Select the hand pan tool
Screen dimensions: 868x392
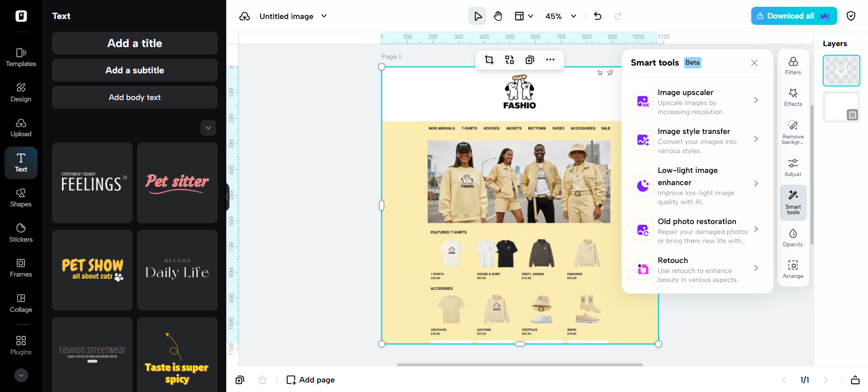[498, 16]
